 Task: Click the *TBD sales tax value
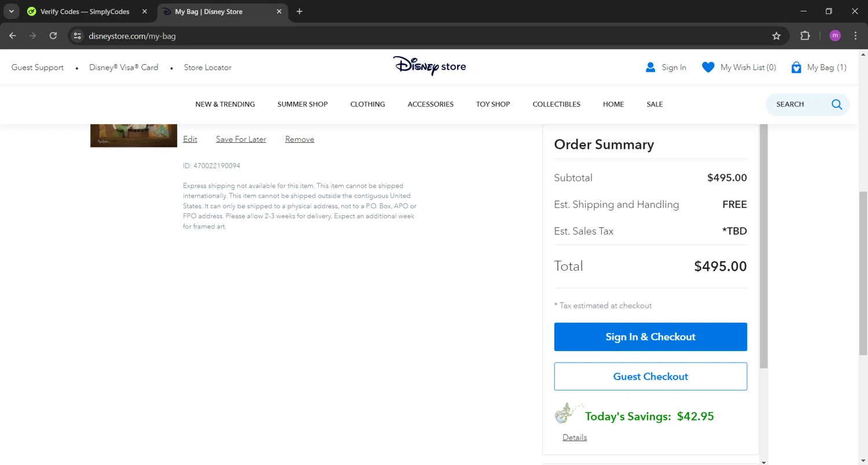735,231
